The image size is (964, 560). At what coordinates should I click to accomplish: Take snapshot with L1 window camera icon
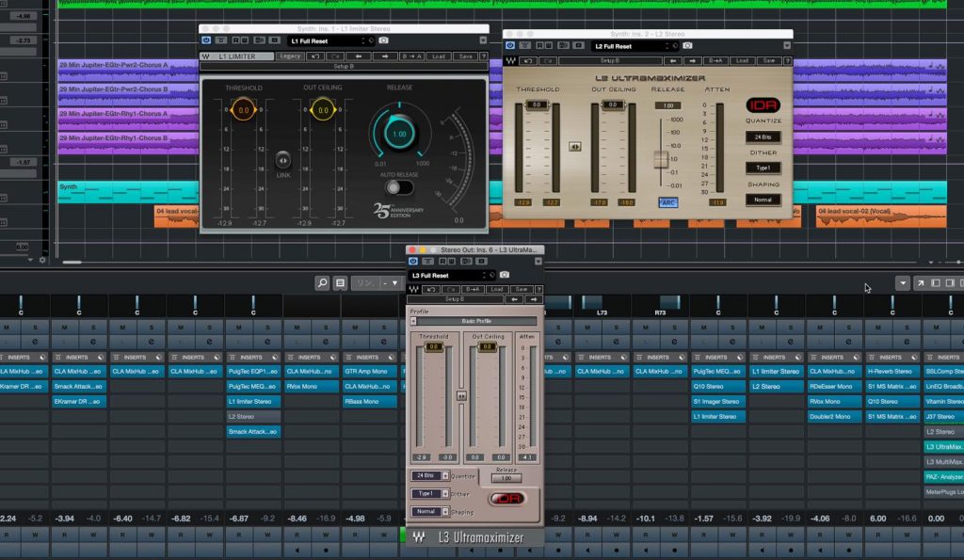coord(384,40)
